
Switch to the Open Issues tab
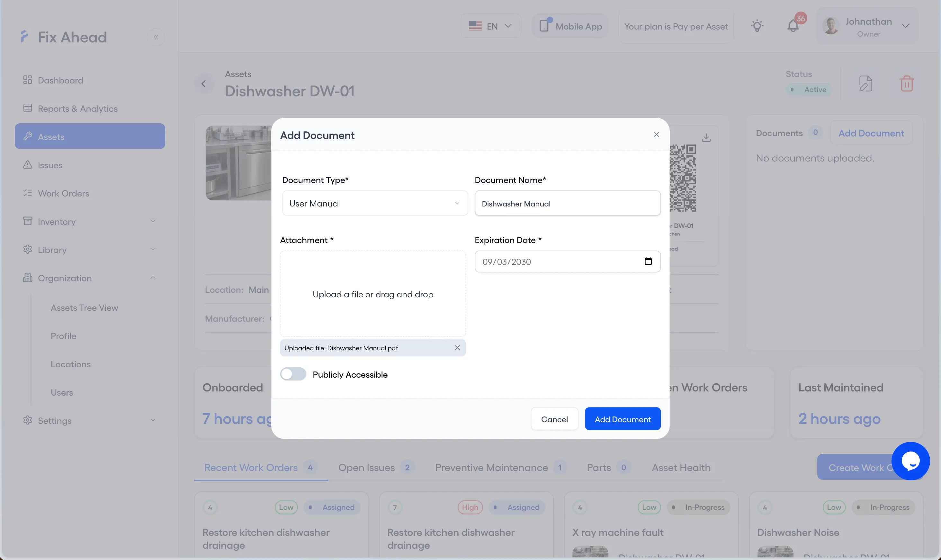tap(376, 468)
